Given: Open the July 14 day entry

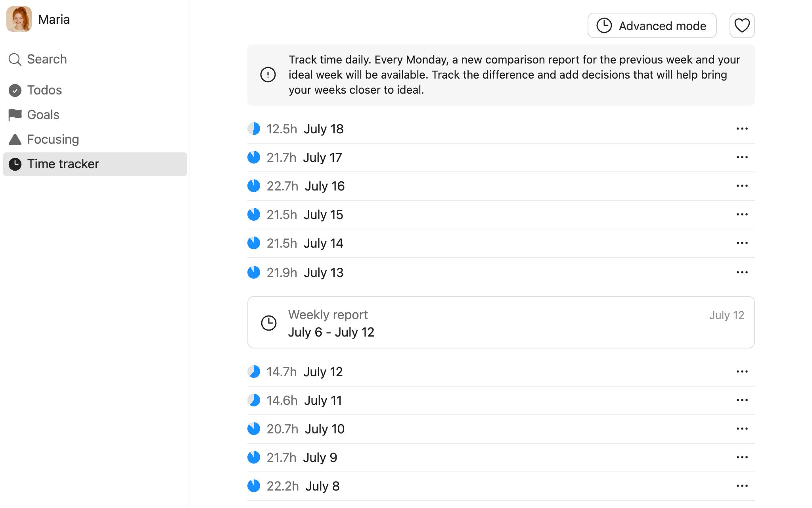Looking at the screenshot, I should point(501,243).
